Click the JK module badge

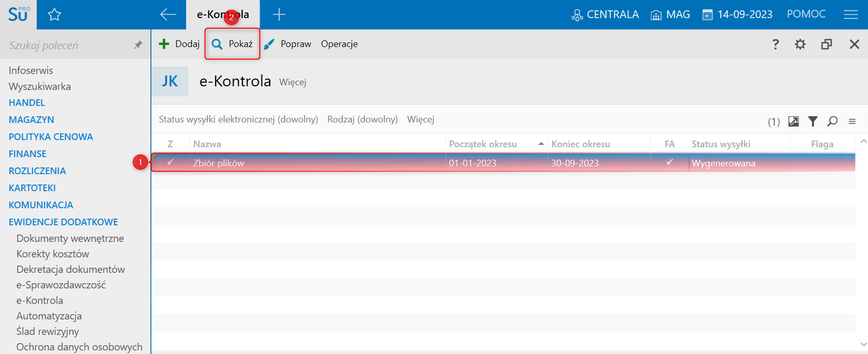click(170, 81)
